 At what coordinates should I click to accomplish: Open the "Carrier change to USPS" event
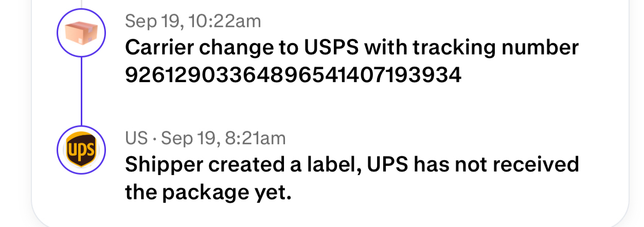coord(352,48)
